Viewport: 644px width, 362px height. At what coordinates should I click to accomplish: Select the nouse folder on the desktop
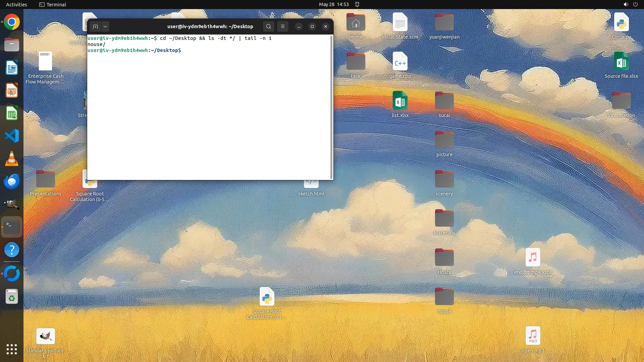pos(444,297)
